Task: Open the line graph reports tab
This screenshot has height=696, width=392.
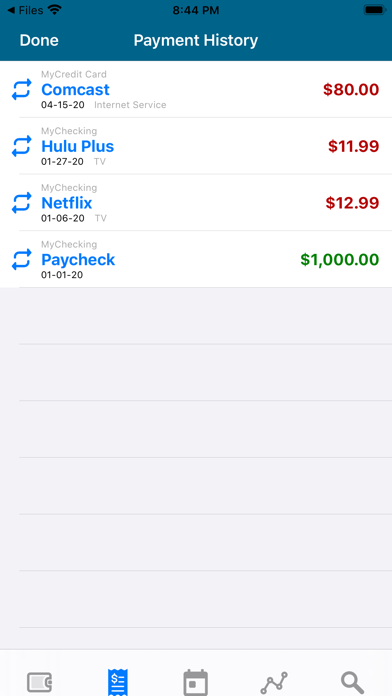Action: click(x=274, y=683)
